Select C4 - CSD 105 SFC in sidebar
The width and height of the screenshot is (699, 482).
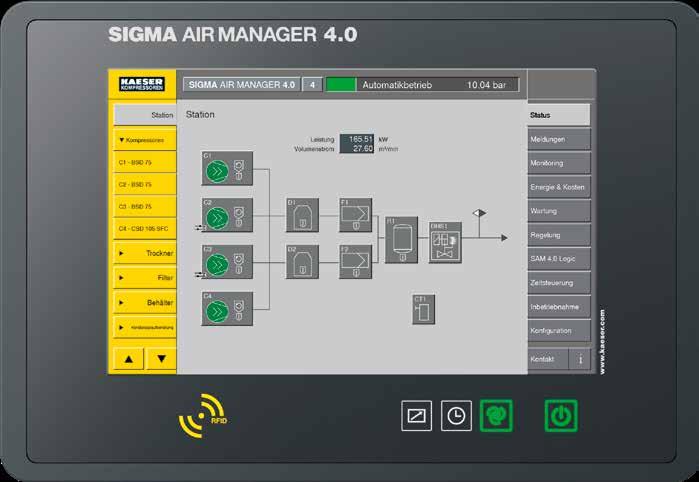(x=145, y=229)
